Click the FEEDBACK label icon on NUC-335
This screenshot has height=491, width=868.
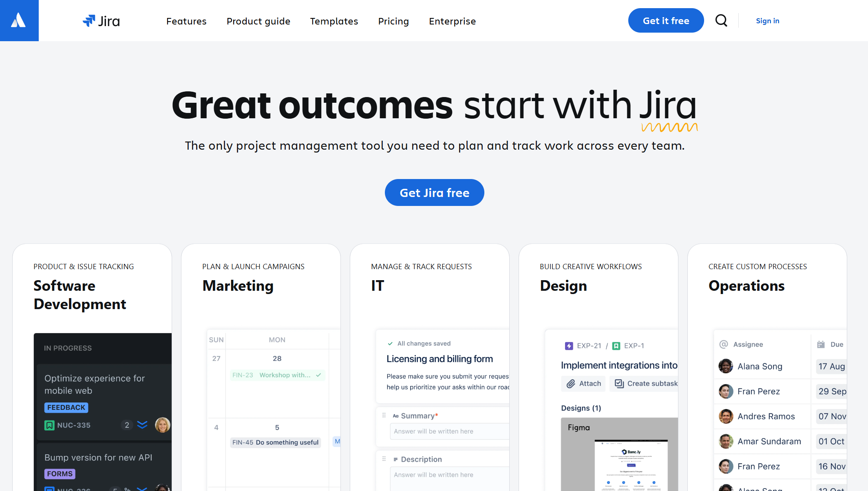66,407
